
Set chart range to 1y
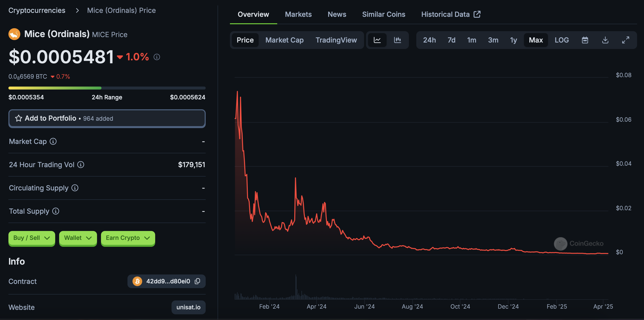pos(513,40)
